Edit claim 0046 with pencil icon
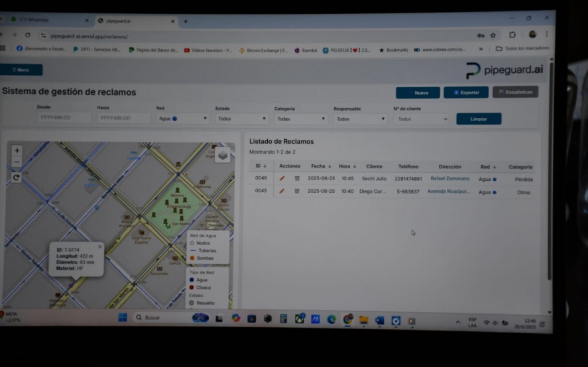 [282, 179]
